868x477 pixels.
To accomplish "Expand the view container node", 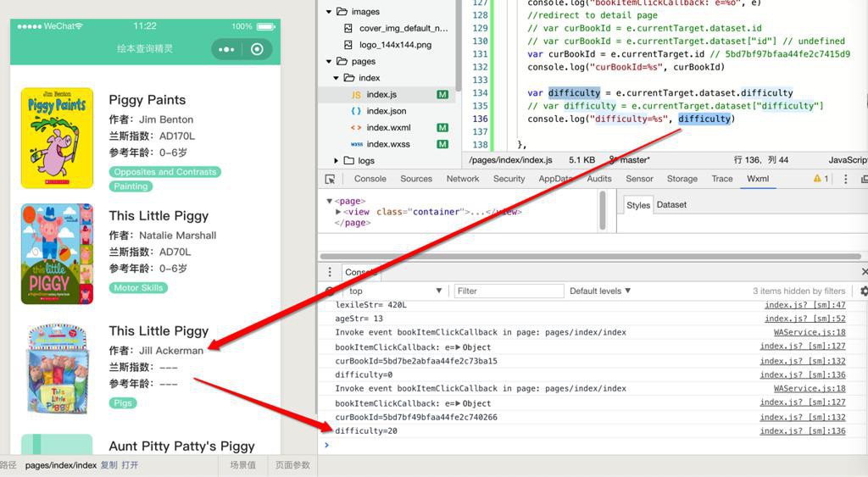I will (x=338, y=212).
